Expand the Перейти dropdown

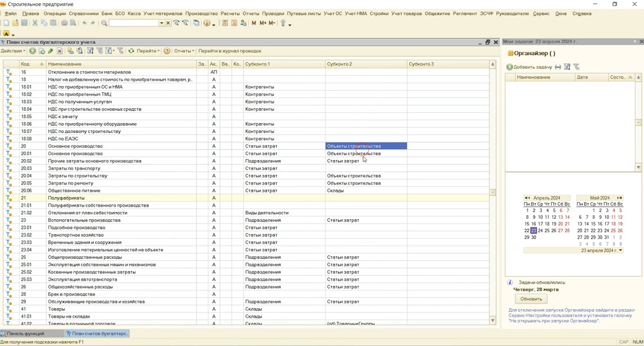[x=148, y=51]
